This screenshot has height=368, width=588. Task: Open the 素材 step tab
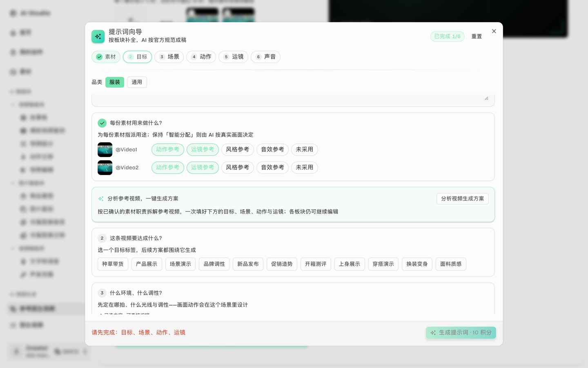point(106,57)
